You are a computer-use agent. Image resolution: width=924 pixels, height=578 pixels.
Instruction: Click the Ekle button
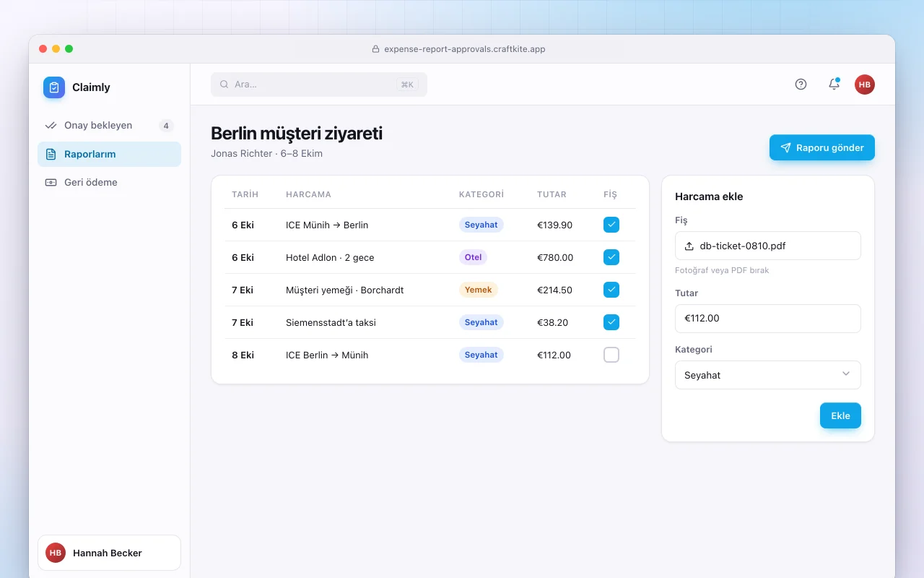840,415
